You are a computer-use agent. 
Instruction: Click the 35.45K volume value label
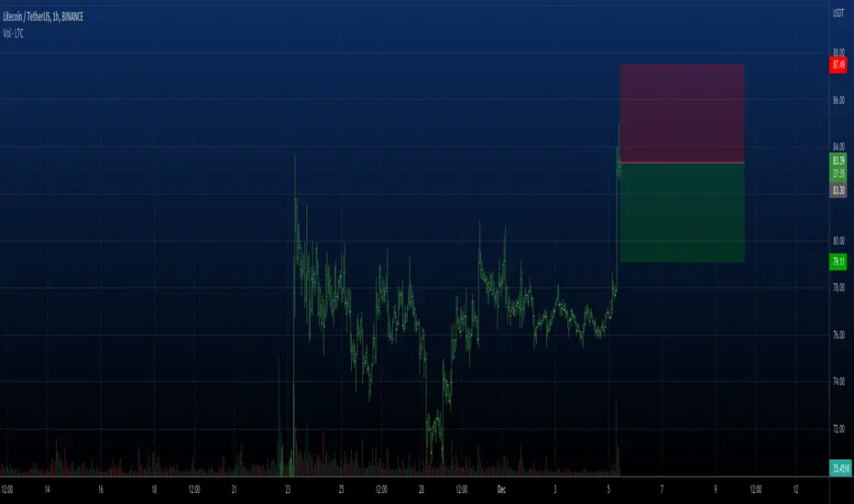point(841,468)
